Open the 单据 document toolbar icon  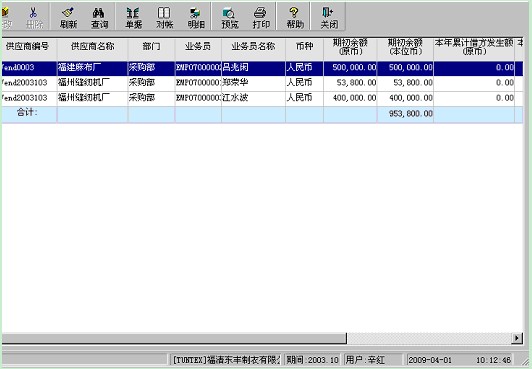(x=133, y=17)
